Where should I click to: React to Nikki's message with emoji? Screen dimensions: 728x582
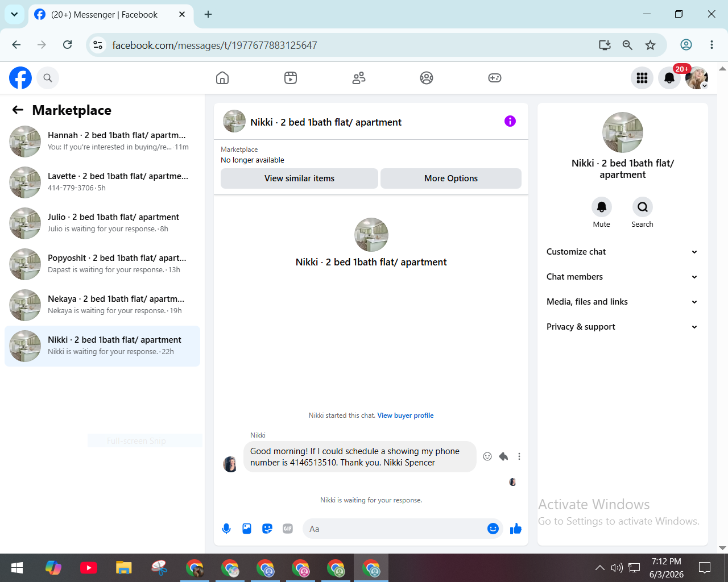pyautogui.click(x=487, y=456)
